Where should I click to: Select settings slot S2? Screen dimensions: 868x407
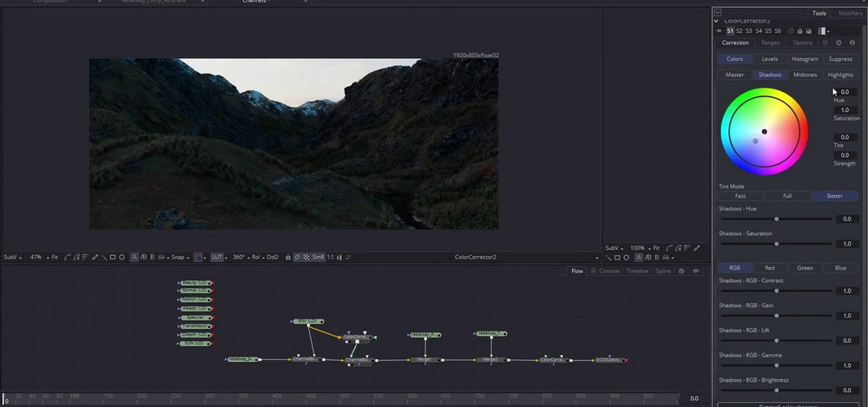pos(739,31)
